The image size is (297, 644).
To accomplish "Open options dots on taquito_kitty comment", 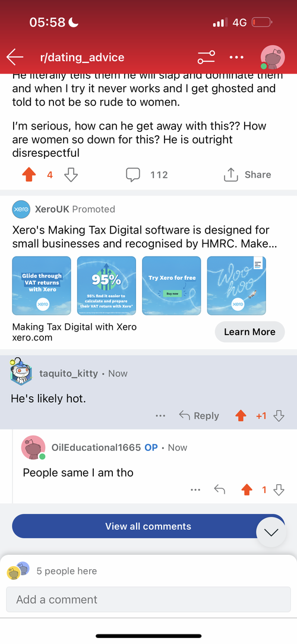I will point(160,416).
